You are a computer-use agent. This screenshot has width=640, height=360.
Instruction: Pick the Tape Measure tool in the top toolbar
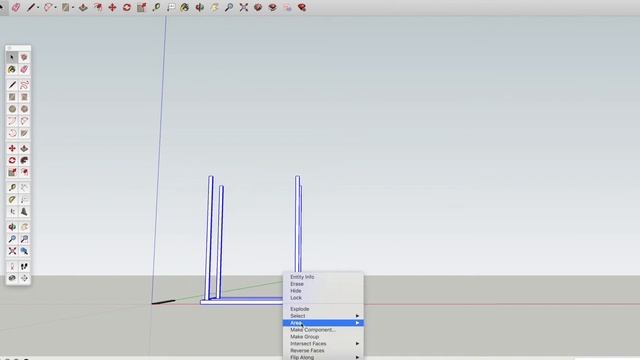point(156,7)
